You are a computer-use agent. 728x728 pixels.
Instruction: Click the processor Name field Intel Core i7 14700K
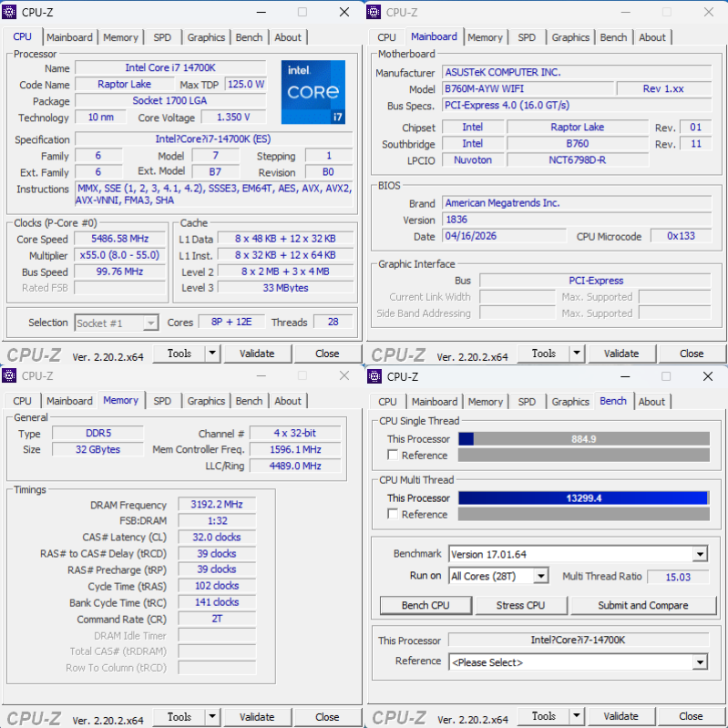click(x=170, y=67)
